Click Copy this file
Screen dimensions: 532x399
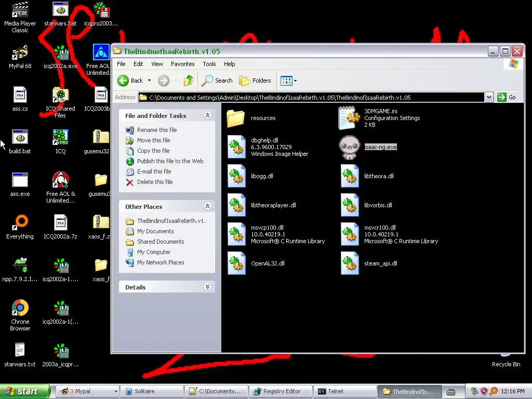153,151
